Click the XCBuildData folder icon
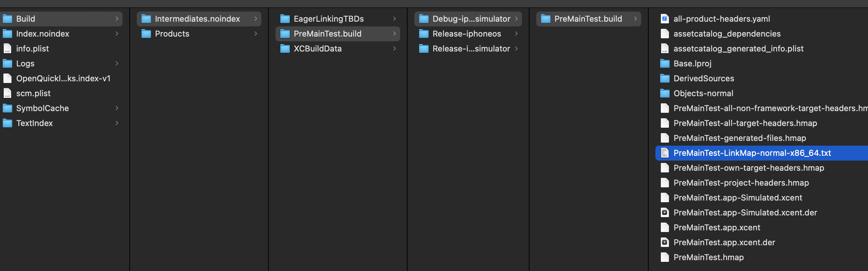The image size is (868, 271). click(285, 48)
